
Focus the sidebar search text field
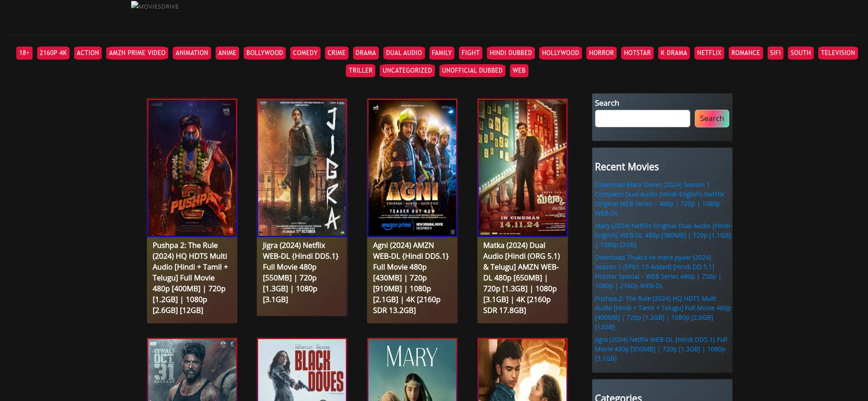click(642, 118)
